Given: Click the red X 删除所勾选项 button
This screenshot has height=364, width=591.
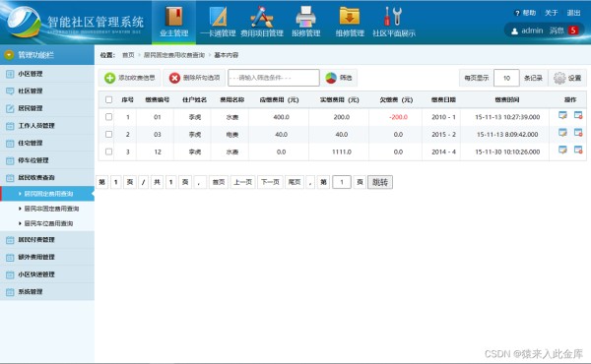Looking at the screenshot, I should coord(194,78).
